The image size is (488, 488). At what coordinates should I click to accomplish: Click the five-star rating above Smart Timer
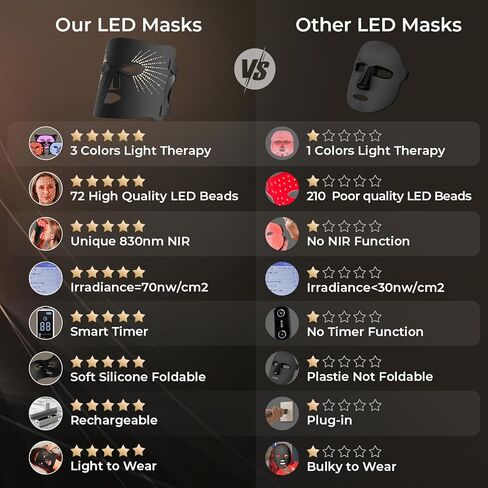pyautogui.click(x=108, y=317)
